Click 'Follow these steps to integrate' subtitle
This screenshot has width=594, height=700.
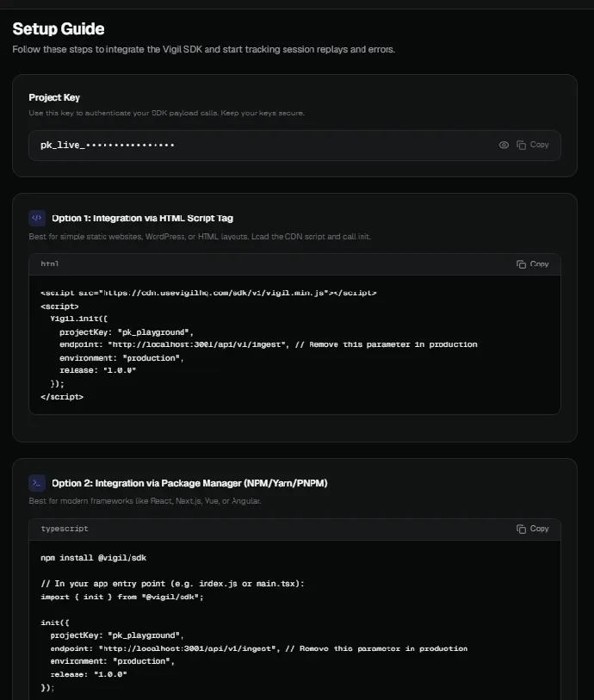tap(203, 50)
